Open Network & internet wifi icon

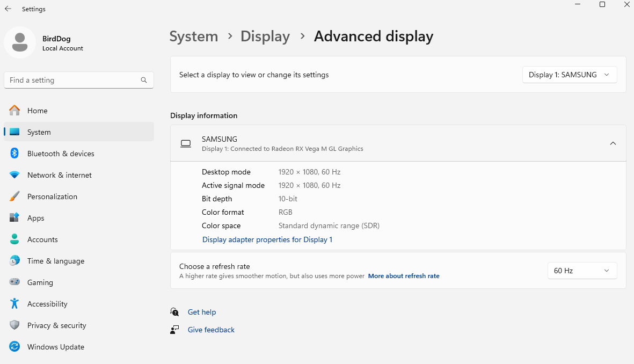click(14, 175)
